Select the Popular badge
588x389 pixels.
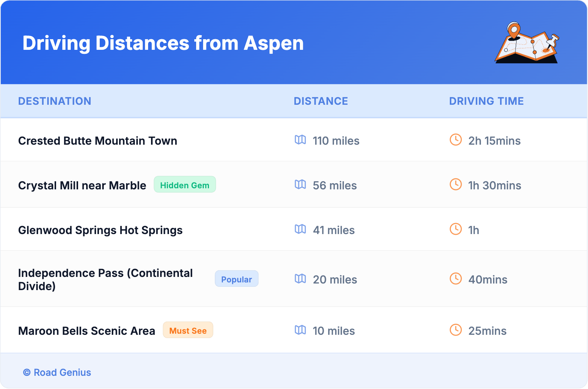[236, 279]
